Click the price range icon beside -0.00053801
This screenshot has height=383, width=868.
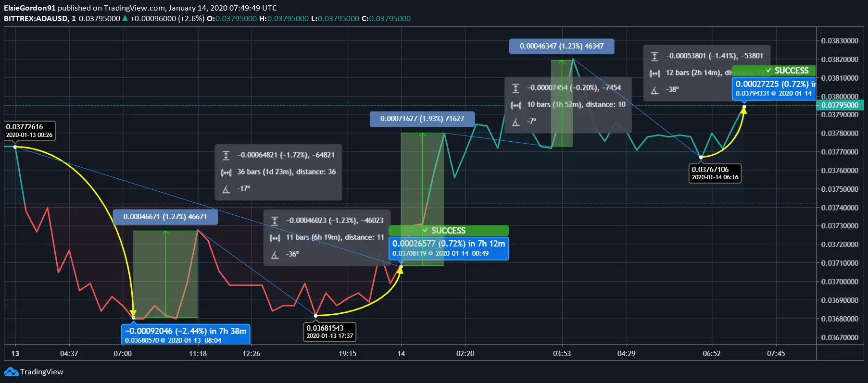654,56
